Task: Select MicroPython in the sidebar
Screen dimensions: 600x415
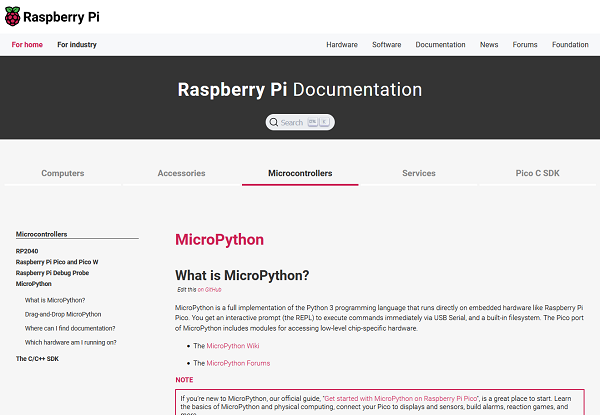Action: click(34, 284)
